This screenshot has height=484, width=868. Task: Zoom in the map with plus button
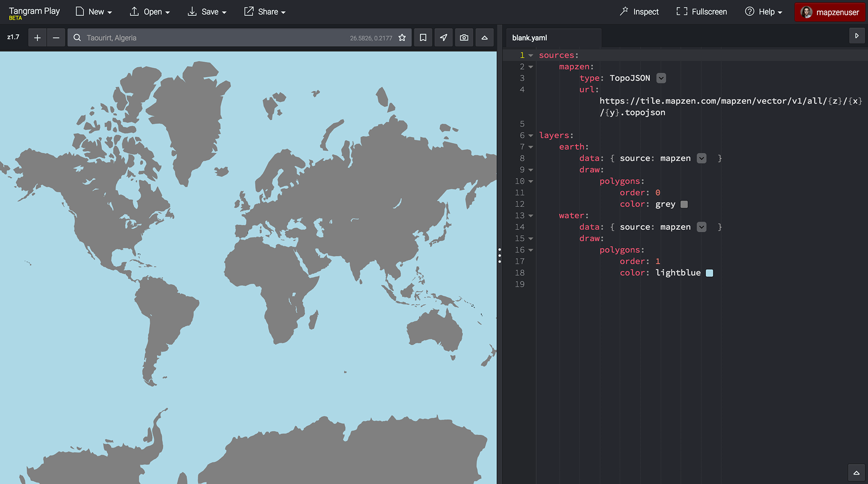pyautogui.click(x=38, y=38)
